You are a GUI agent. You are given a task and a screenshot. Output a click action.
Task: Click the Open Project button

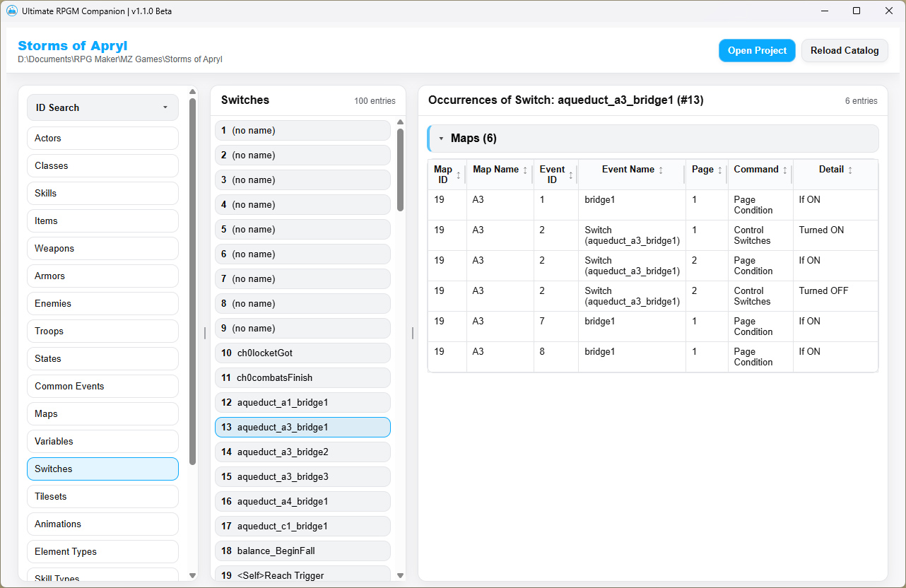[x=757, y=50]
